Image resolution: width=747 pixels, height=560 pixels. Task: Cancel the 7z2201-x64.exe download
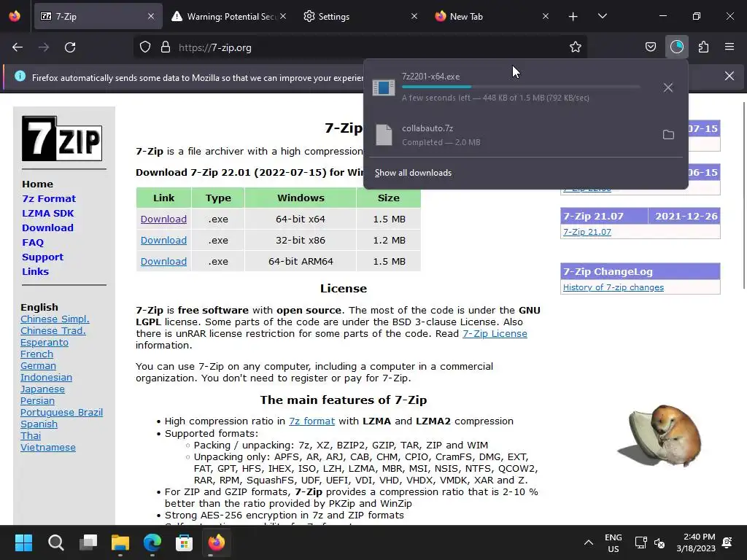[668, 87]
